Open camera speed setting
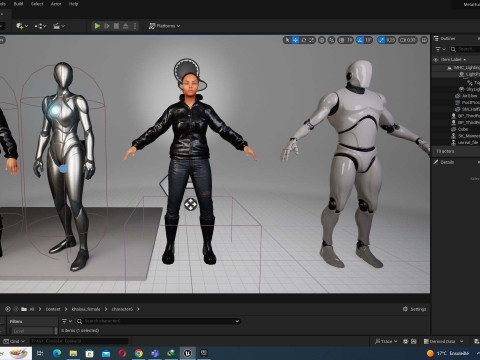Screen dimensions: 480x360 [x=408, y=40]
